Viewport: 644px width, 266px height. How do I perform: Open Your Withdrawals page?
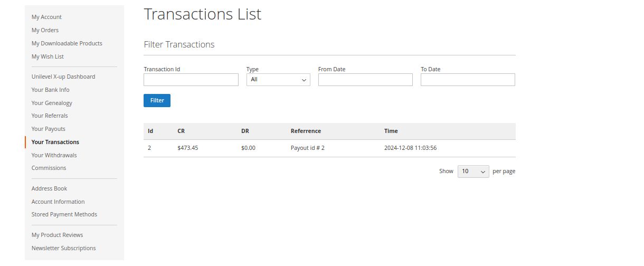tap(54, 155)
